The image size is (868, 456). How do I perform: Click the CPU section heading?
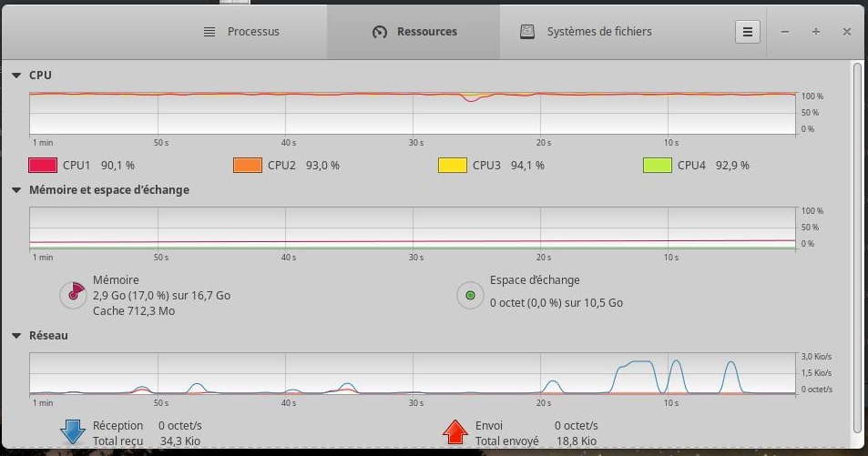point(40,76)
